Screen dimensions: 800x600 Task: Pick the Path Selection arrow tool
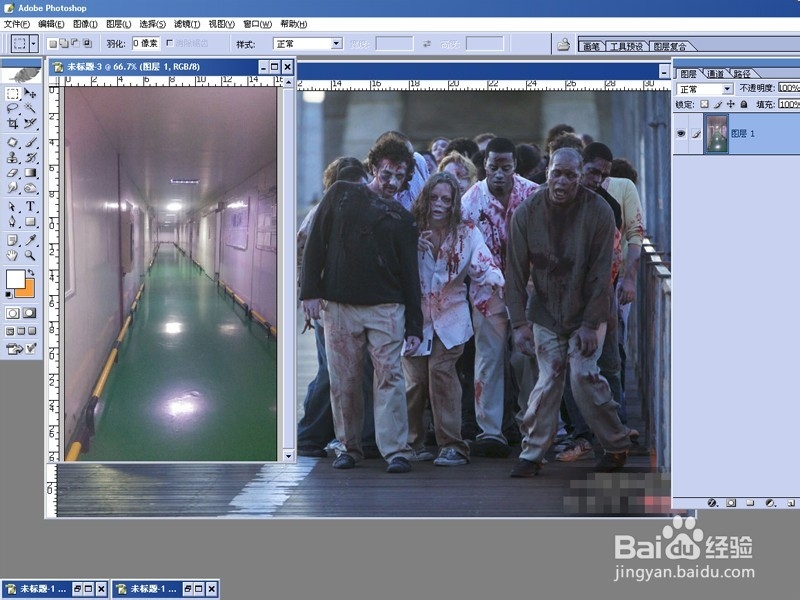(12, 207)
